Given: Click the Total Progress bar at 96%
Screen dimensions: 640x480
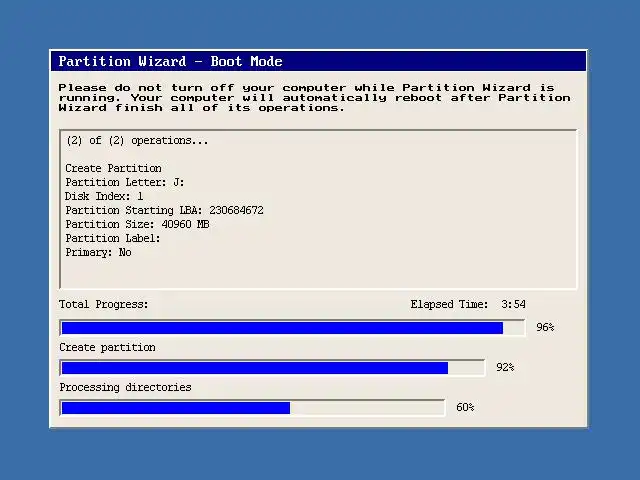Looking at the screenshot, I should (292, 328).
